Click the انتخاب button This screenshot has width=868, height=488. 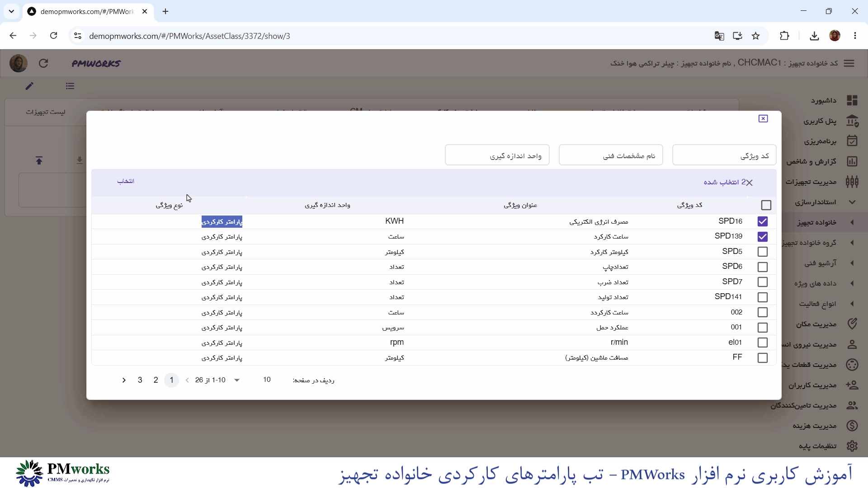click(126, 181)
